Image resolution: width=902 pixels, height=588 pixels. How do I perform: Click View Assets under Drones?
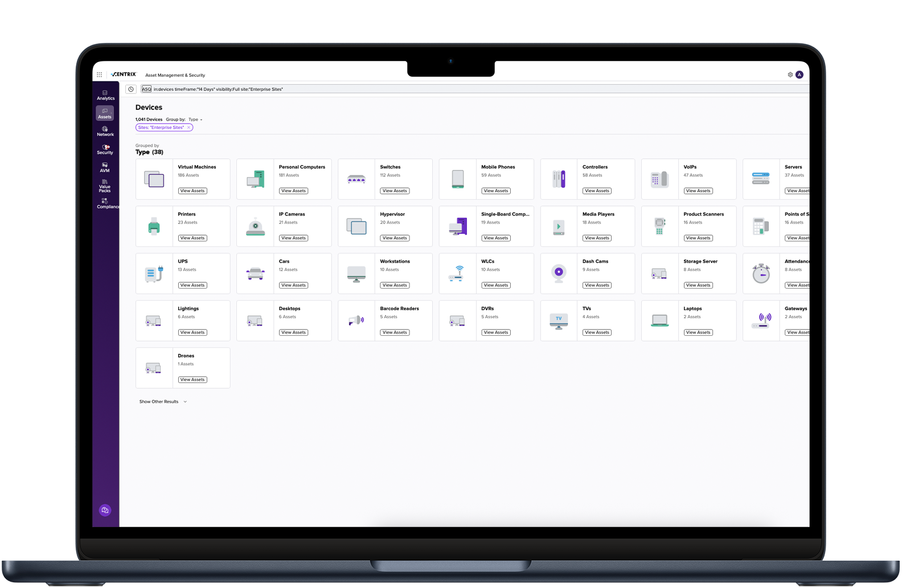[x=192, y=380]
